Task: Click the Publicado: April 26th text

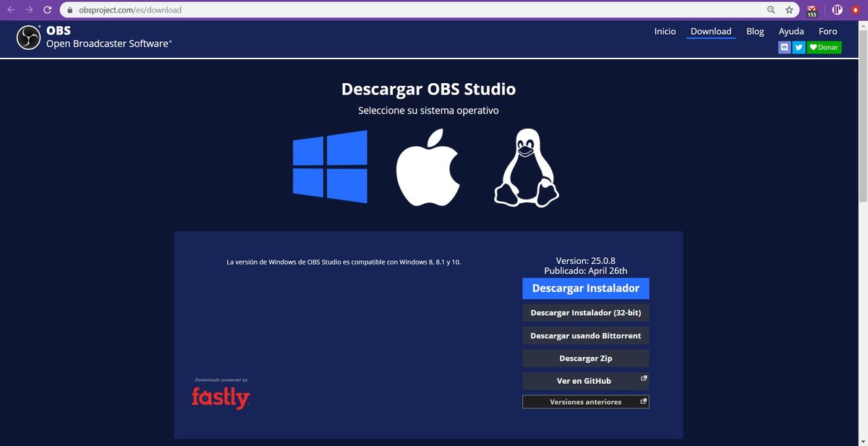Action: (586, 271)
